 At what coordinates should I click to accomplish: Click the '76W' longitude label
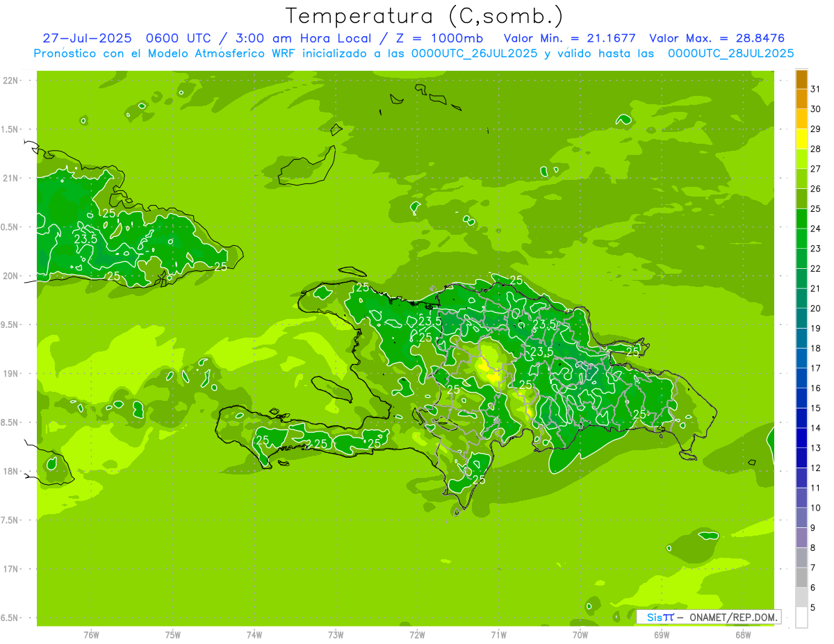[x=91, y=635]
